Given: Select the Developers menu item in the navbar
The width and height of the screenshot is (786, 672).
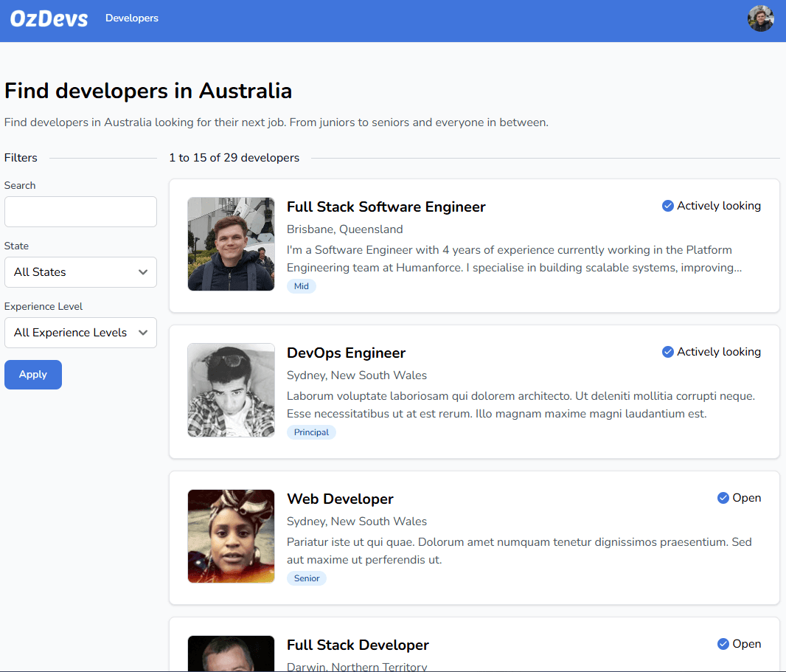Looking at the screenshot, I should [132, 18].
